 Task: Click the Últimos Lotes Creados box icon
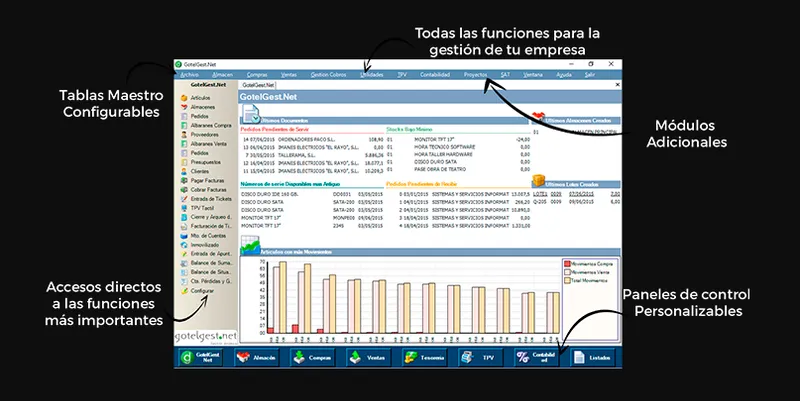tap(538, 181)
